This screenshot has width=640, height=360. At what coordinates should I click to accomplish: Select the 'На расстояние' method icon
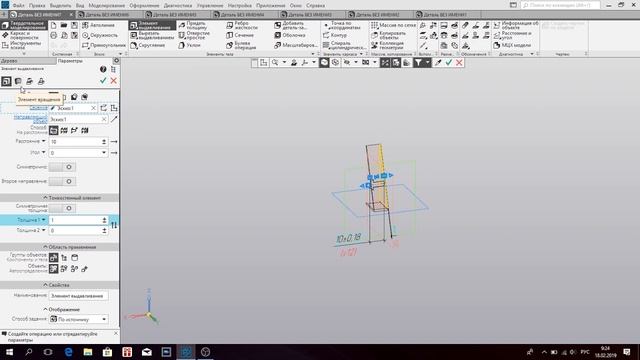click(53, 130)
